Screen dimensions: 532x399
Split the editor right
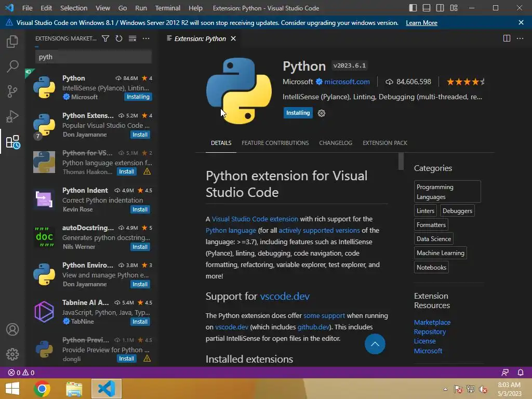coord(507,38)
